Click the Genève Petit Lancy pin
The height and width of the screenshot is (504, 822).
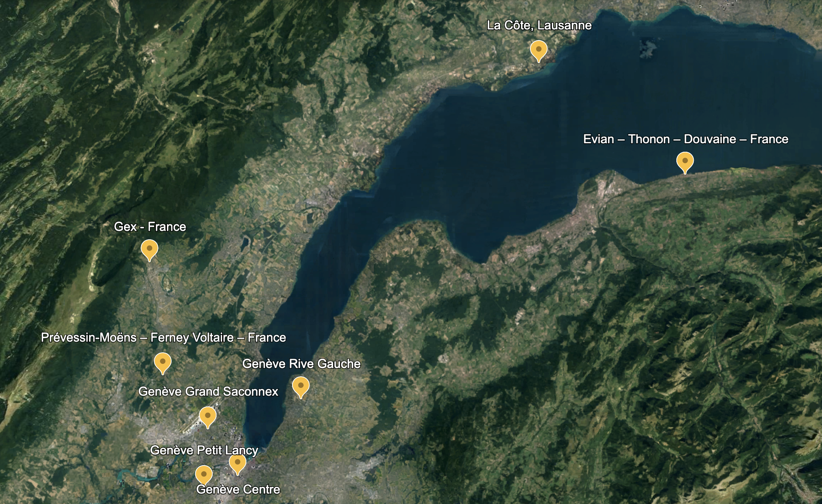point(204,475)
